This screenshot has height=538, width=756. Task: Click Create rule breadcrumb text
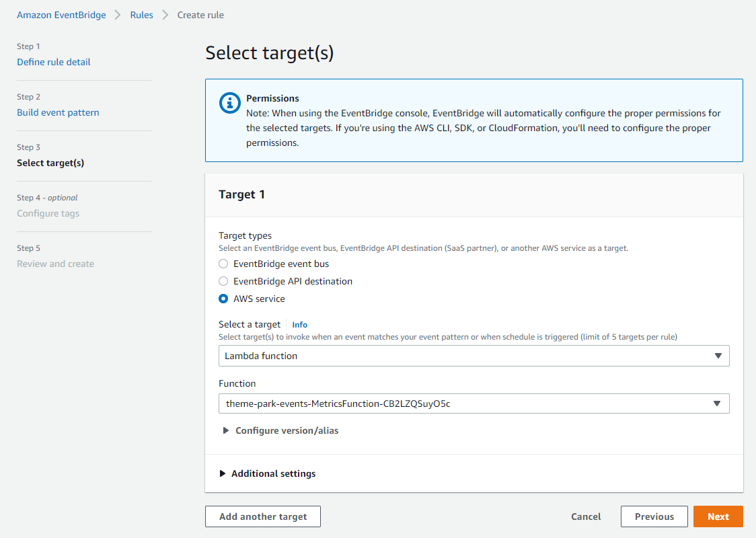point(200,15)
